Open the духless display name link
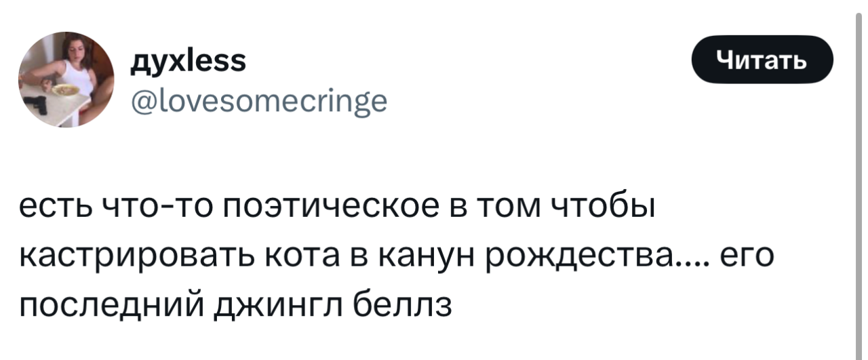 [x=189, y=61]
